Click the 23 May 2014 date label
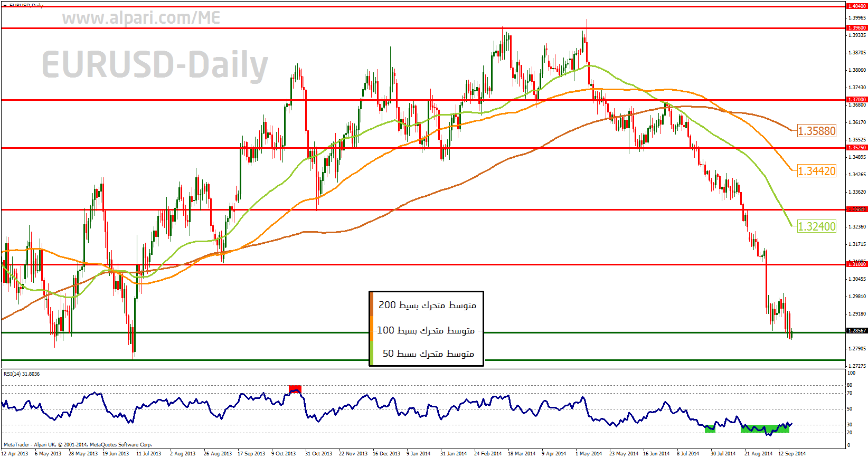Screen dimensions: 868x458 (624, 453)
